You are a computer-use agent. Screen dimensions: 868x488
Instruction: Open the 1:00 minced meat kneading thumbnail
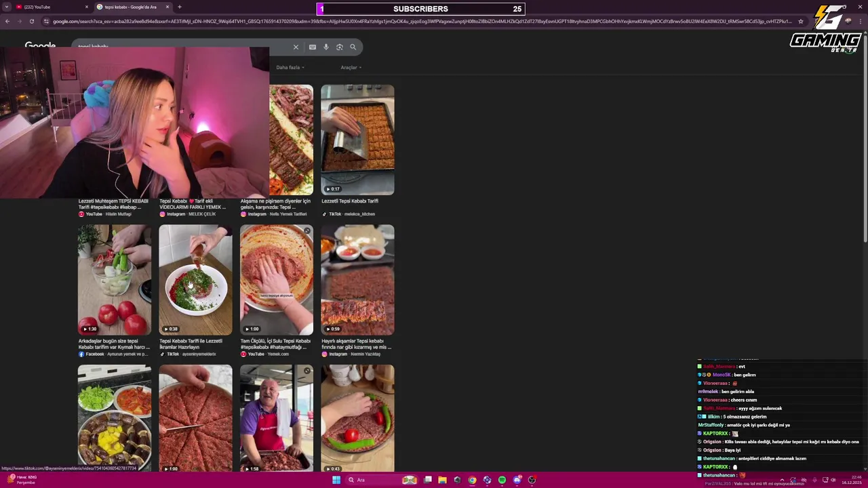(277, 280)
